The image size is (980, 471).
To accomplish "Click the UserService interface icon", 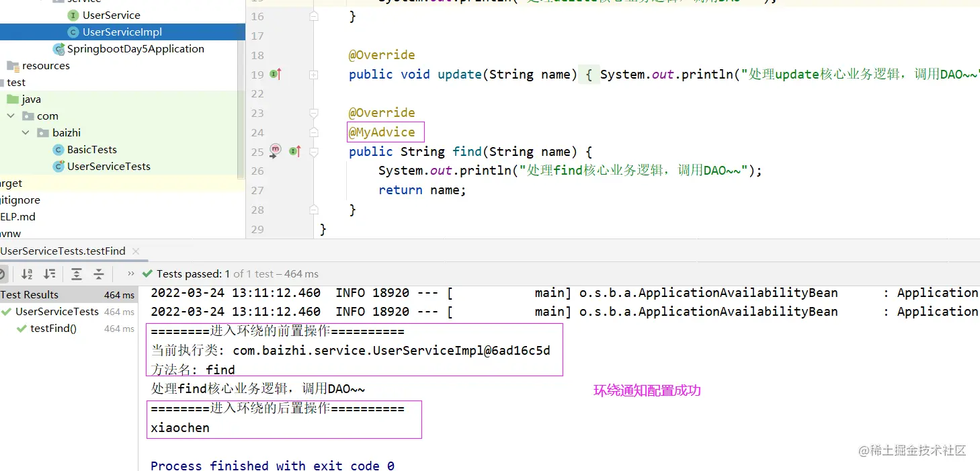I will point(73,15).
